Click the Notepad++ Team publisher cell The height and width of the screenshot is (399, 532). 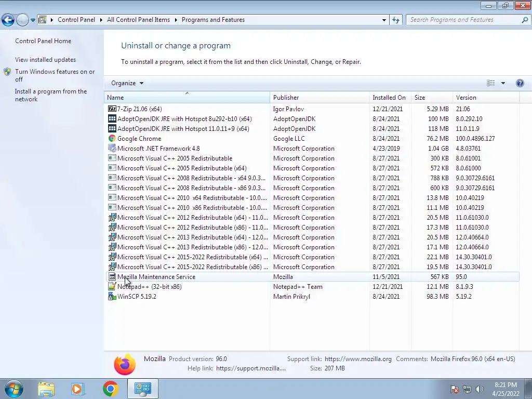coord(298,286)
